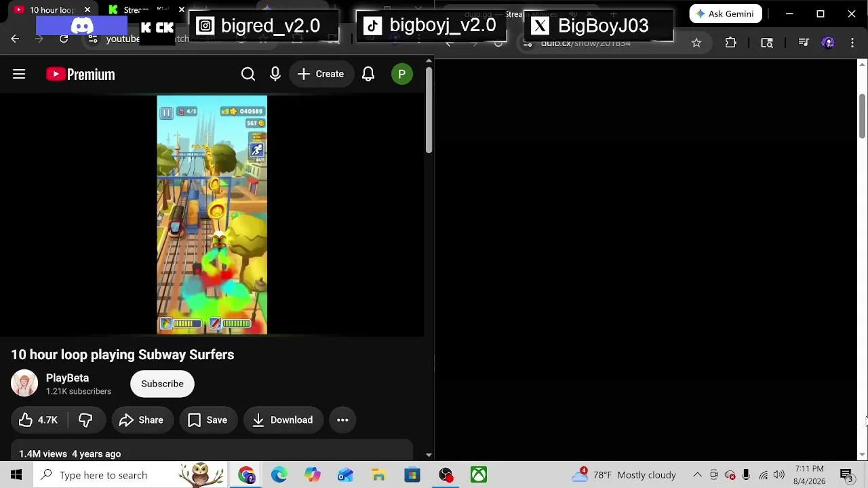
Task: Open the volume speaker tray icon
Action: [779, 475]
